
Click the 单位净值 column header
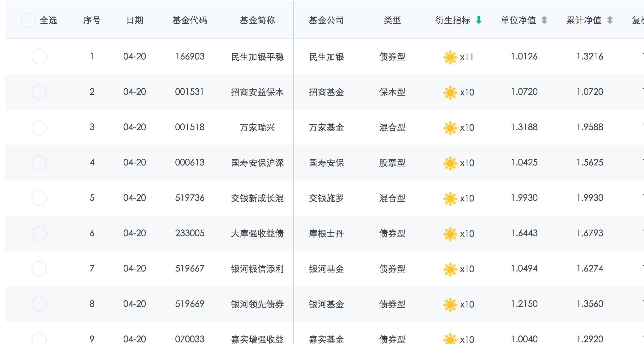[518, 20]
